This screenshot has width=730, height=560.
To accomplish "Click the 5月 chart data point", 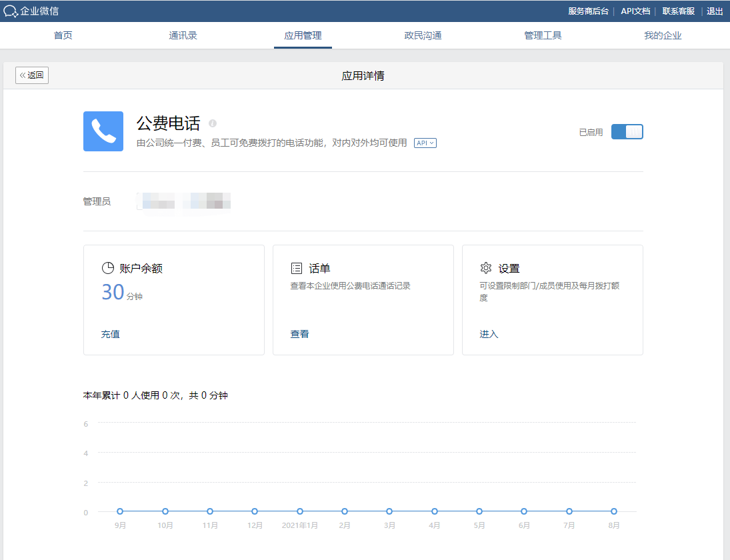I will [479, 511].
